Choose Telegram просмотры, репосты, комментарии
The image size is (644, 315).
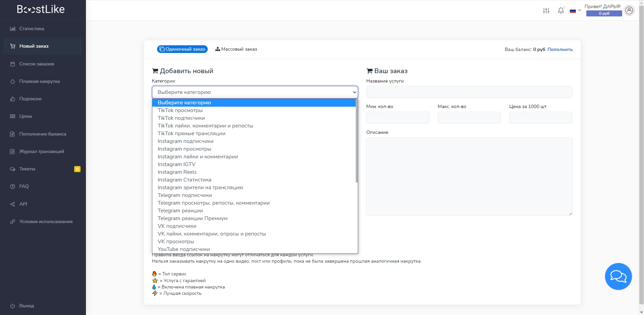pos(254,203)
